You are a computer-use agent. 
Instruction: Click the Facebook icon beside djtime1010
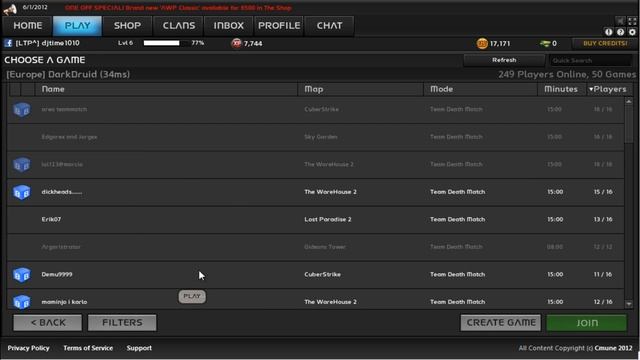pyautogui.click(x=8, y=43)
